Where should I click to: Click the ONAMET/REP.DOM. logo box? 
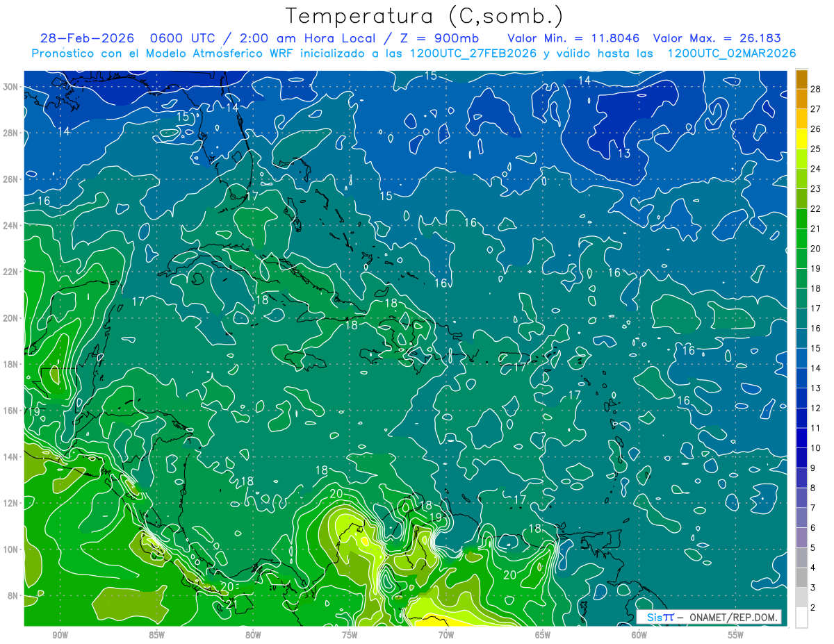tap(709, 617)
